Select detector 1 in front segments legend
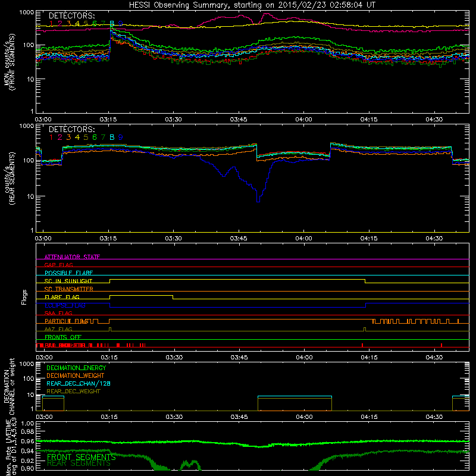The height and width of the screenshot is (476, 476). coord(51,24)
